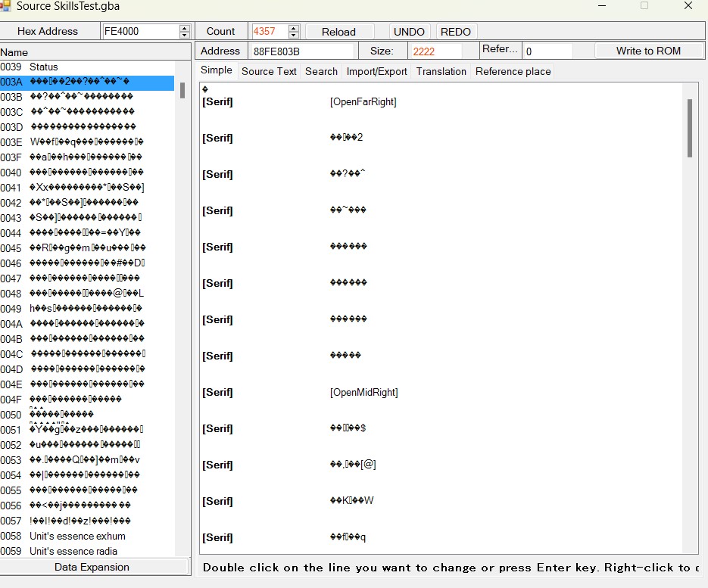Click the Size field showing 2222
The image size is (708, 588).
435,51
